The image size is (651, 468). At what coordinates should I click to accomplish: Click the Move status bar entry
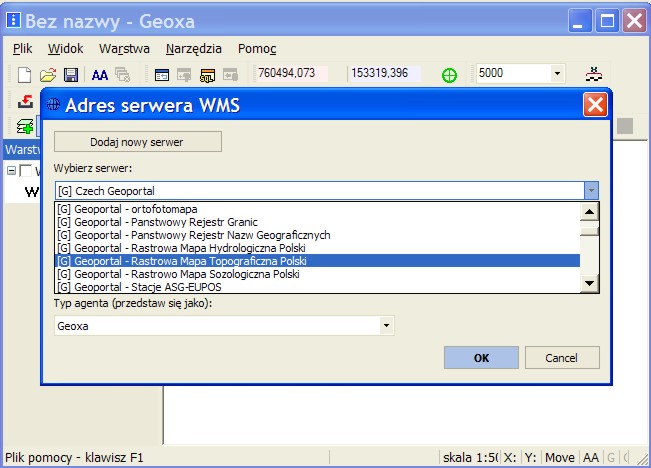[560, 458]
